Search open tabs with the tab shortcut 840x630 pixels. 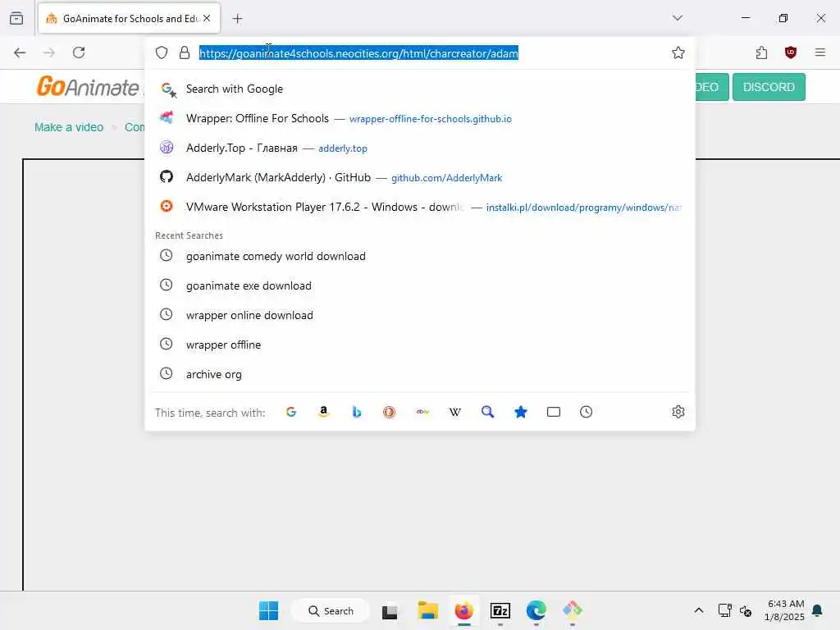554,412
